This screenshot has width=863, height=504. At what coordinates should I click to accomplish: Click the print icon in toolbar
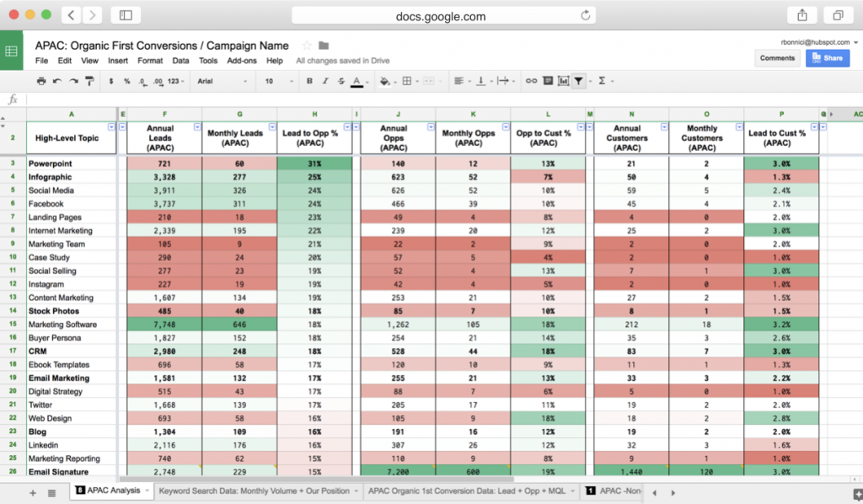[x=41, y=81]
